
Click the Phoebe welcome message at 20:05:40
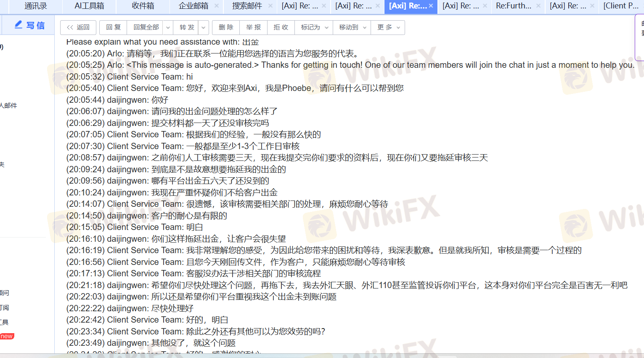click(235, 88)
